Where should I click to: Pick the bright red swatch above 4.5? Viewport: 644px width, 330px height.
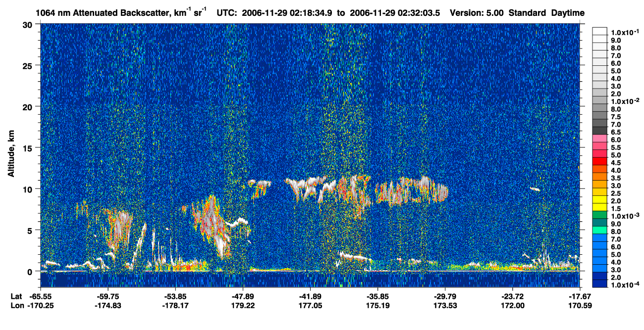tap(600, 161)
